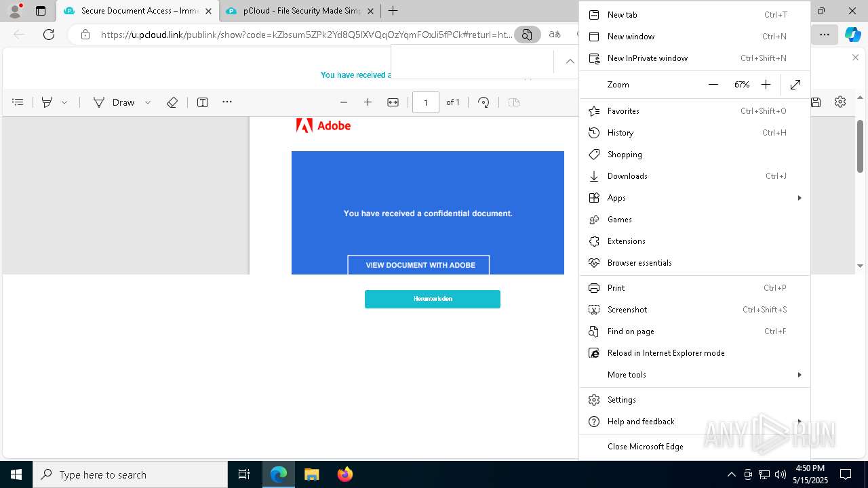Expand More tools submenu
The image size is (868, 488).
pos(695,375)
